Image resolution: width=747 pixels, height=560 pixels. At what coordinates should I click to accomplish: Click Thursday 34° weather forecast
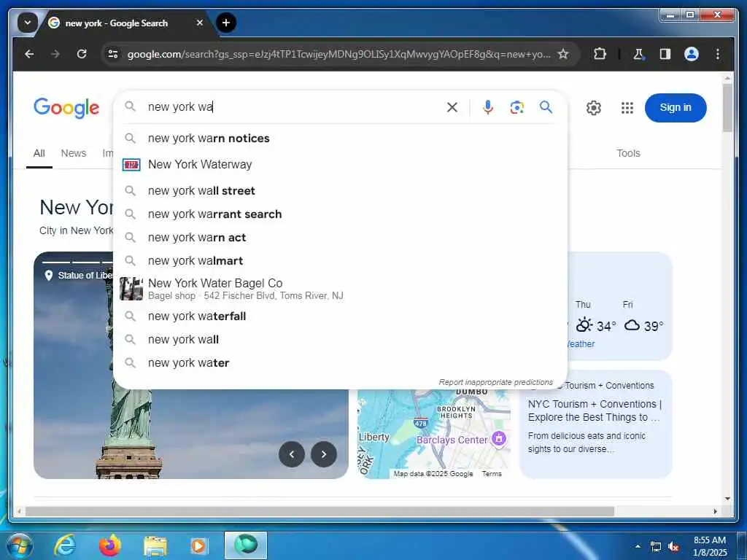pyautogui.click(x=595, y=318)
